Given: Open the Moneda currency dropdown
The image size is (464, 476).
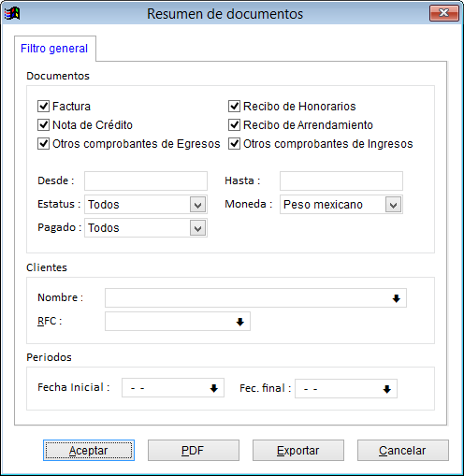Looking at the screenshot, I should pyautogui.click(x=393, y=205).
